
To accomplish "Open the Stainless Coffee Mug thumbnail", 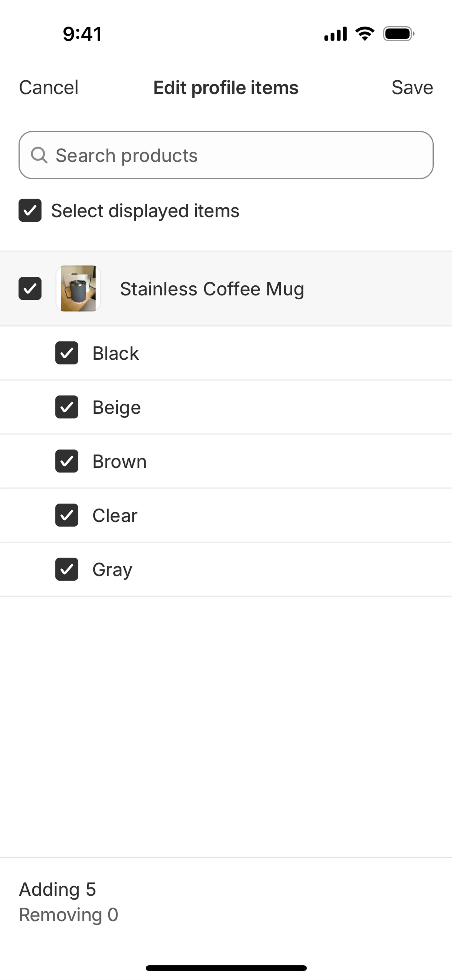I will tap(78, 288).
